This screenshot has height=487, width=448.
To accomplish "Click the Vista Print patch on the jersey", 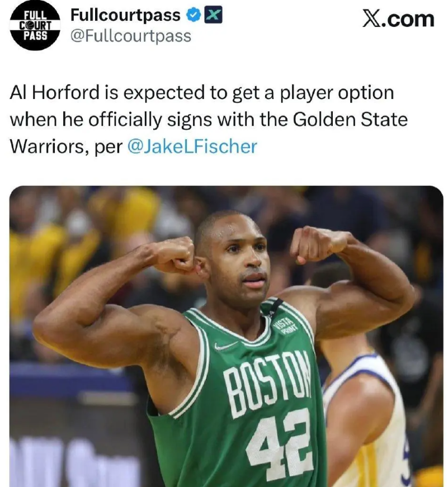I will pos(284,327).
